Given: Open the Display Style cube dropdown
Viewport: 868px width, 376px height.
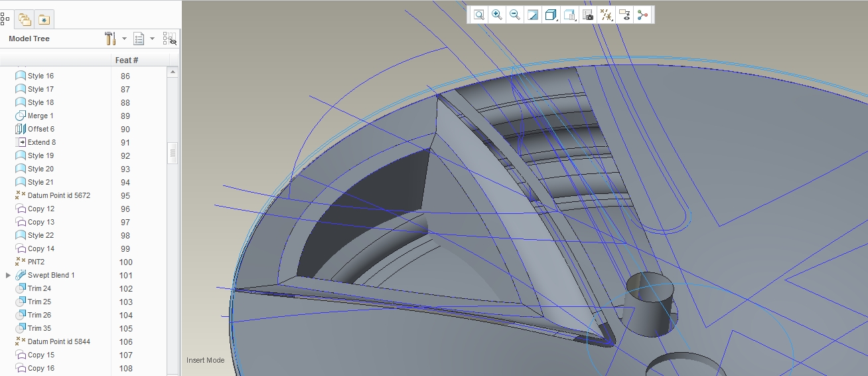Looking at the screenshot, I should point(551,15).
